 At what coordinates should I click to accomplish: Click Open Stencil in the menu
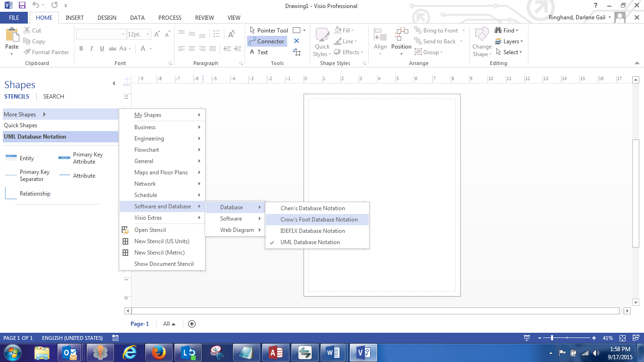pyautogui.click(x=149, y=230)
